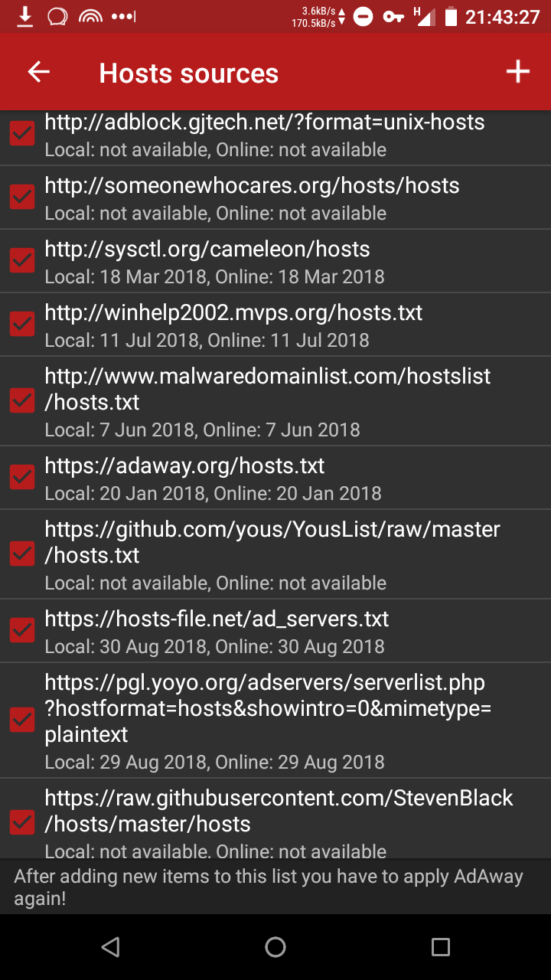Open the malwaredomainlist.com hostslist entry
551x980 pixels.
click(x=275, y=401)
